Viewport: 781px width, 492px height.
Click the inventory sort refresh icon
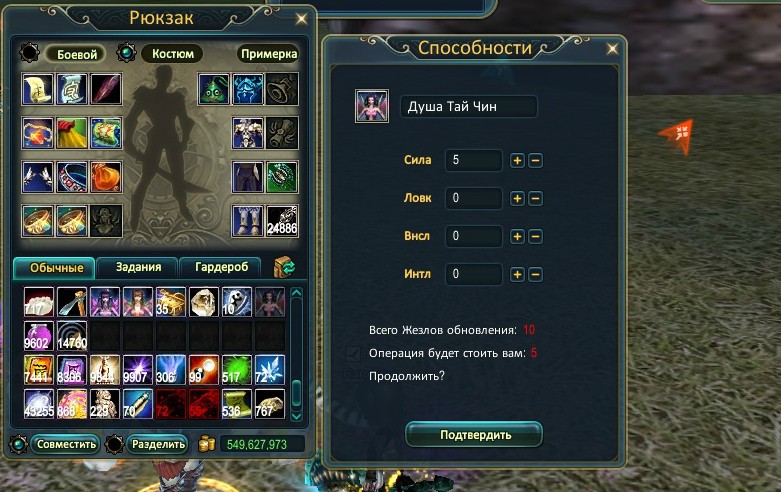pos(284,267)
